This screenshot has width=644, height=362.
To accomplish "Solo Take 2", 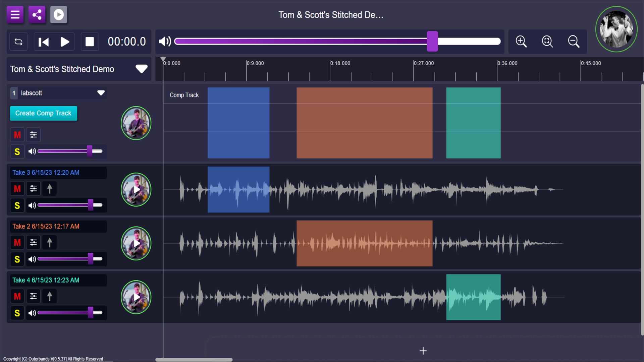I will [17, 259].
